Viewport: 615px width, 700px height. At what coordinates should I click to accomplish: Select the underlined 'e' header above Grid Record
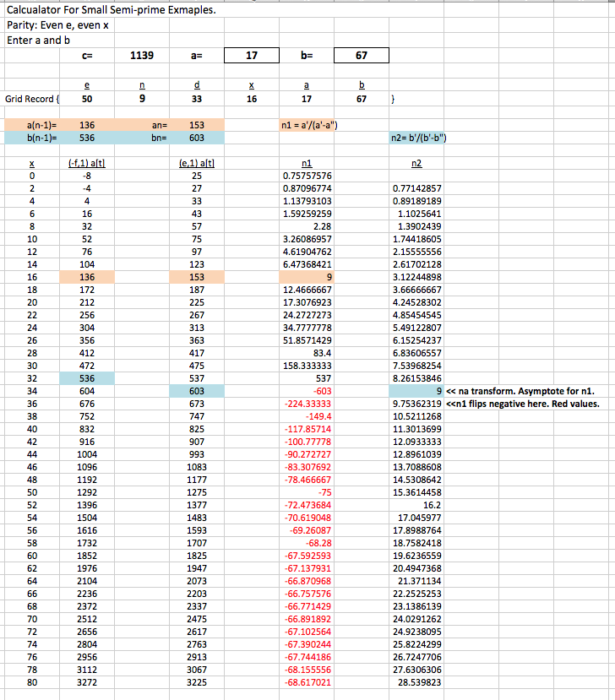pyautogui.click(x=87, y=84)
